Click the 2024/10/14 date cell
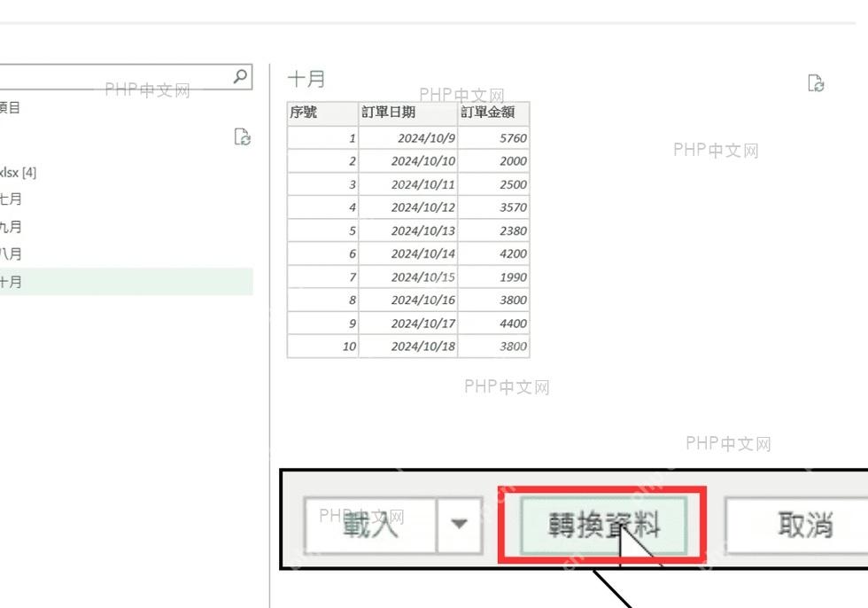Screen dimensions: 868x608 click(408, 253)
